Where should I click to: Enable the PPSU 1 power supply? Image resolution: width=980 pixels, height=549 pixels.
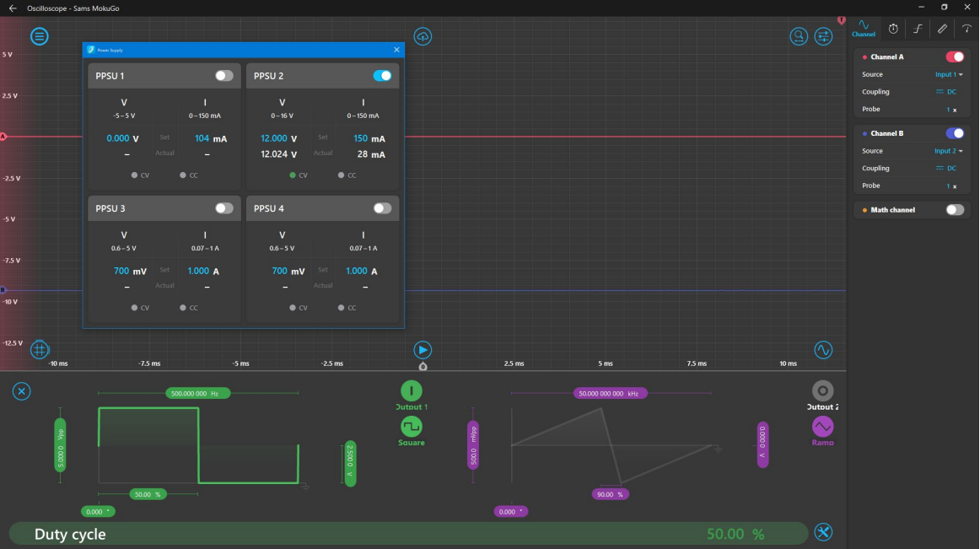coord(223,76)
